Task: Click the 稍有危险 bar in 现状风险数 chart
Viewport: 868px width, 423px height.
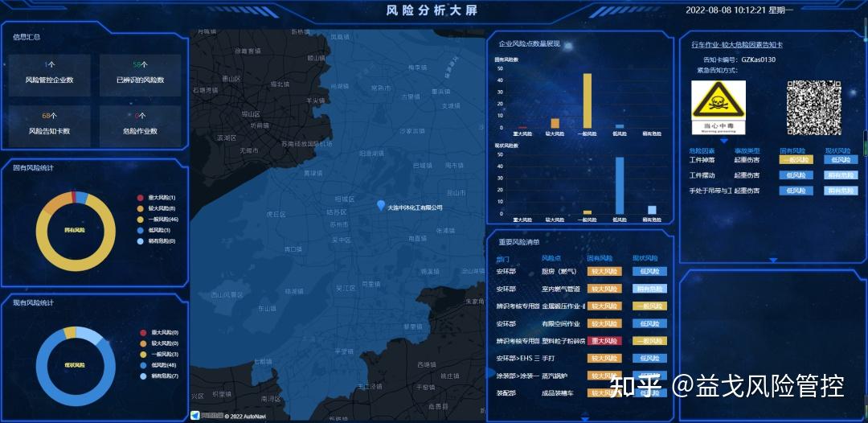Action: click(x=652, y=210)
